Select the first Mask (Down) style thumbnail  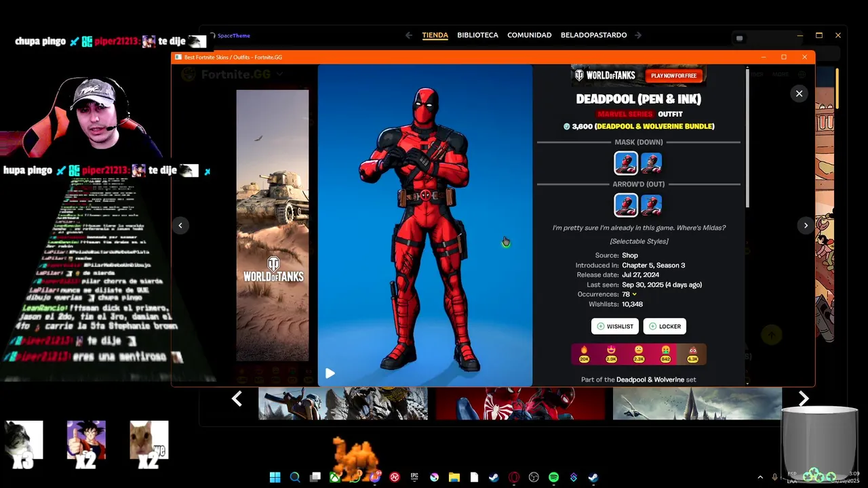coord(625,163)
